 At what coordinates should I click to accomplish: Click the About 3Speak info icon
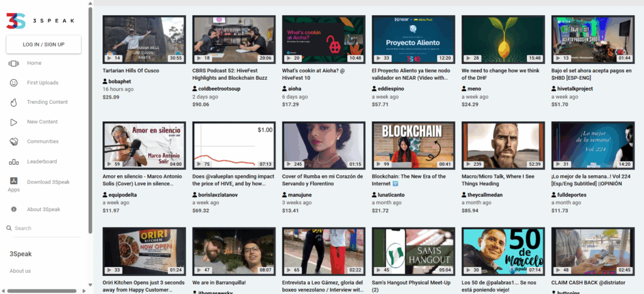(x=14, y=209)
